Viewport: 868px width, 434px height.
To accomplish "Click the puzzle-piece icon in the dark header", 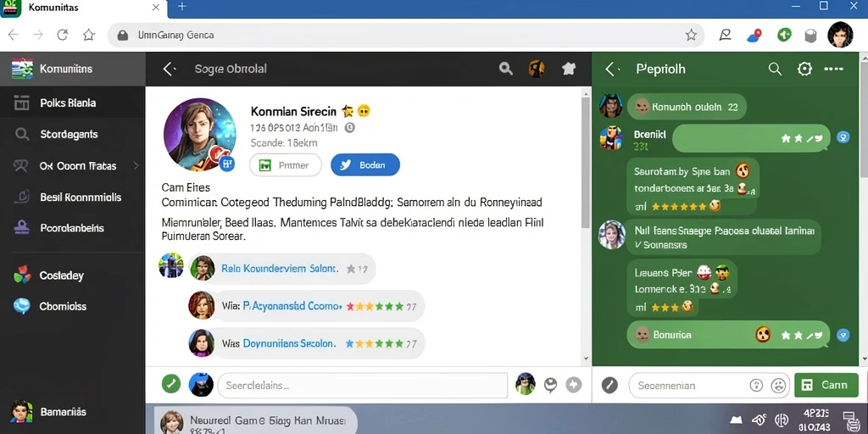I will coord(569,69).
